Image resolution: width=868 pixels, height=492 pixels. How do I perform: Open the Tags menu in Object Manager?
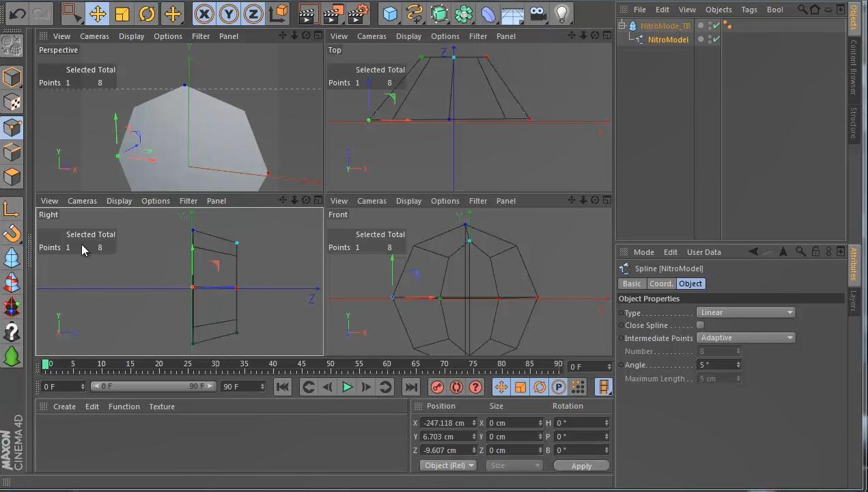(749, 10)
